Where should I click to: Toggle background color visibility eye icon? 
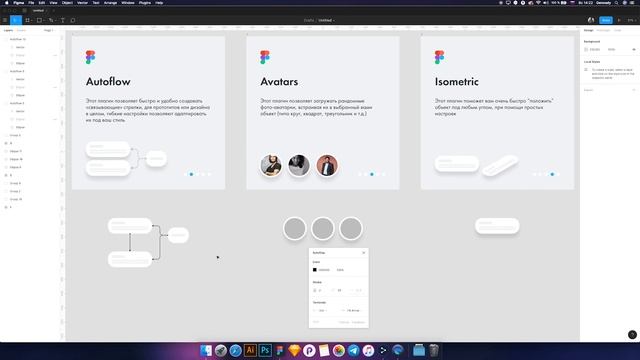(x=634, y=49)
